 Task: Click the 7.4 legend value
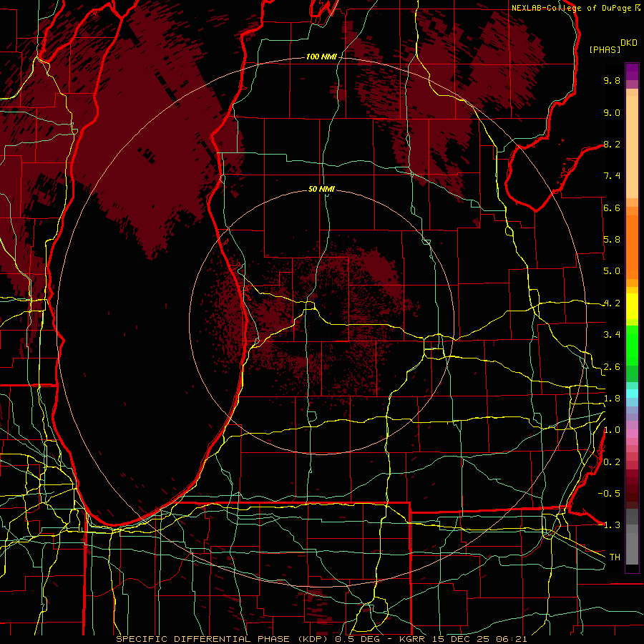[612, 176]
